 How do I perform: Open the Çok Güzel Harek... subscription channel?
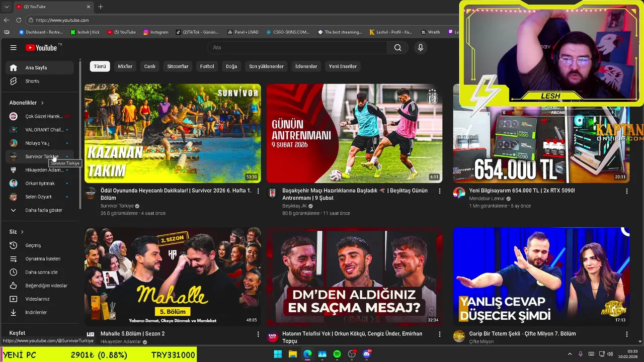[40, 116]
